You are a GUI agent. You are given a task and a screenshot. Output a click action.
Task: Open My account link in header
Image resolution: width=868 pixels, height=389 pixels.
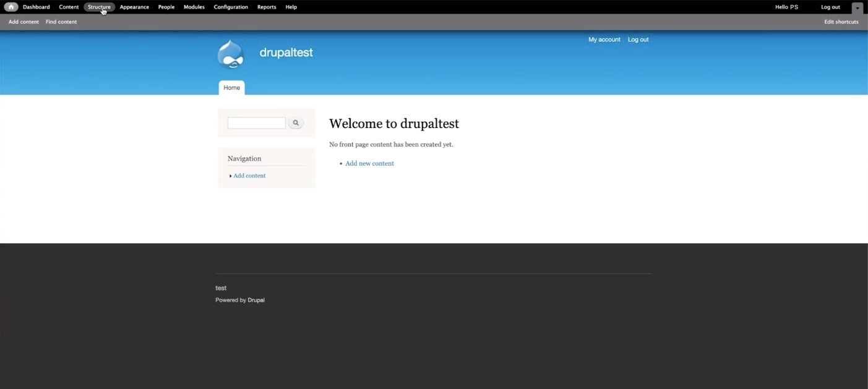pyautogui.click(x=604, y=40)
